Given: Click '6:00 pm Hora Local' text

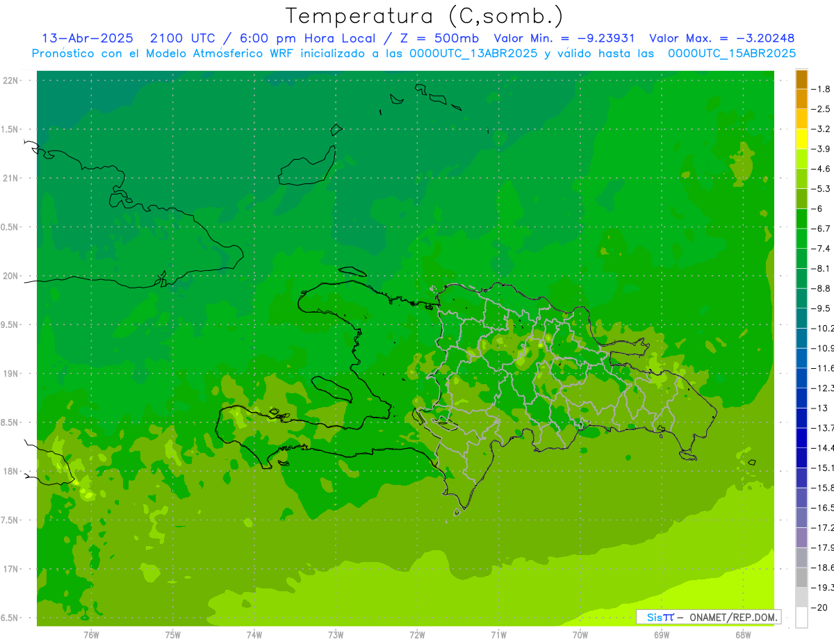Looking at the screenshot, I should (x=306, y=38).
